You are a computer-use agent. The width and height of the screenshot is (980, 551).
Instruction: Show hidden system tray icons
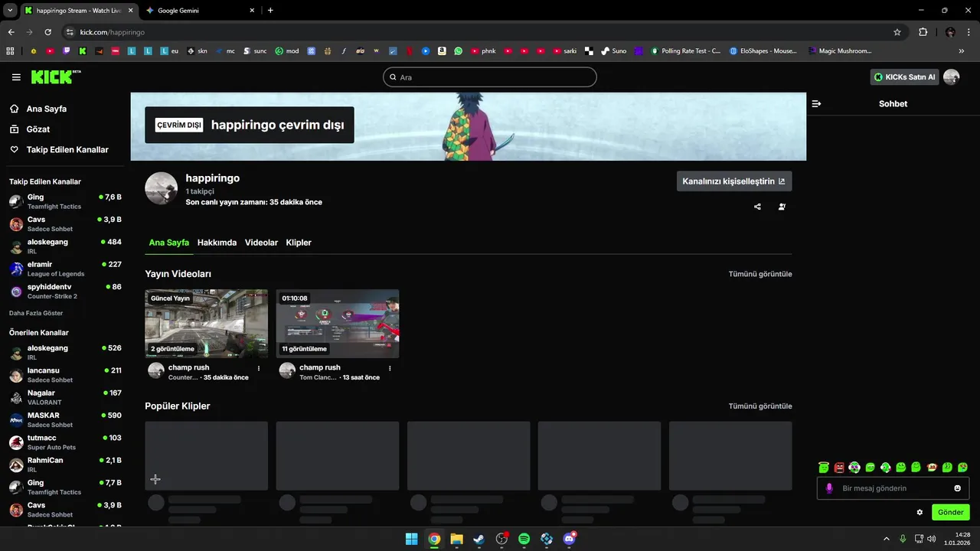coord(887,539)
